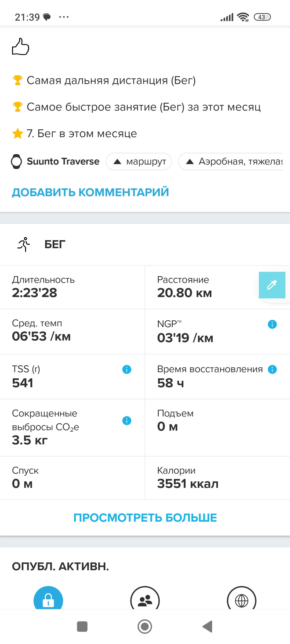Tap the edit pencil floating button
Viewport: 290px width, 644px height.
click(272, 285)
